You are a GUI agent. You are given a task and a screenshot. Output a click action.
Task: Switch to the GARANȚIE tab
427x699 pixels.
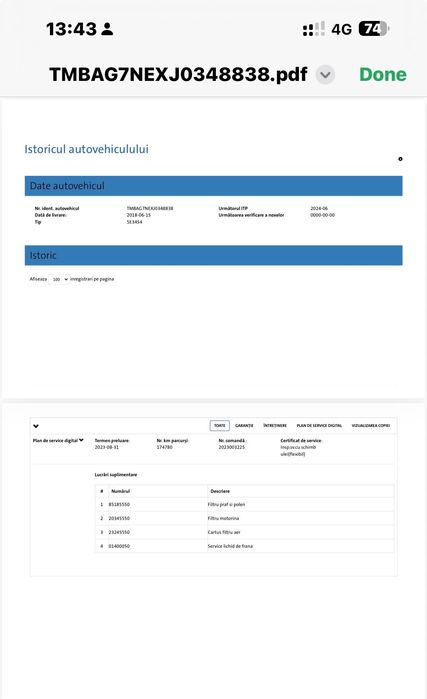point(244,426)
